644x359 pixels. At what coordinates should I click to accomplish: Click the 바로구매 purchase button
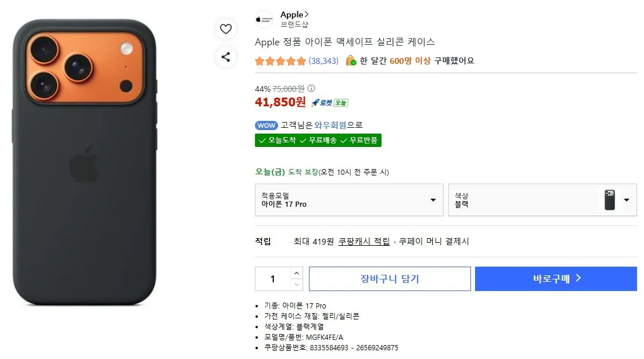coord(555,278)
